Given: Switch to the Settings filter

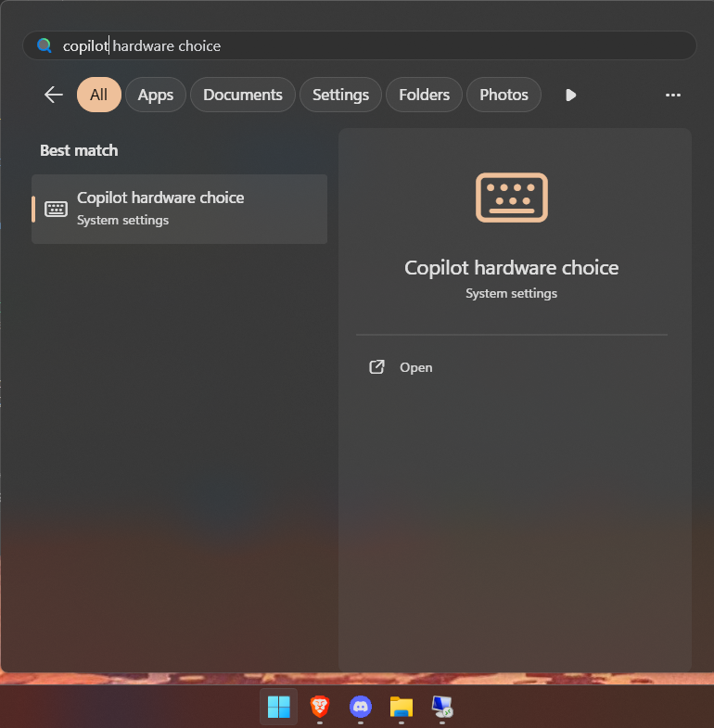Looking at the screenshot, I should (x=340, y=95).
